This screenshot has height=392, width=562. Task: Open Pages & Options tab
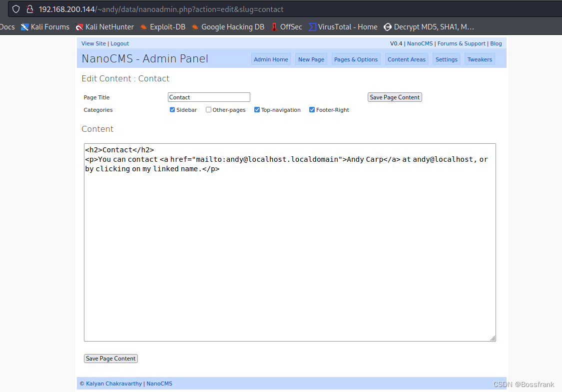356,59
